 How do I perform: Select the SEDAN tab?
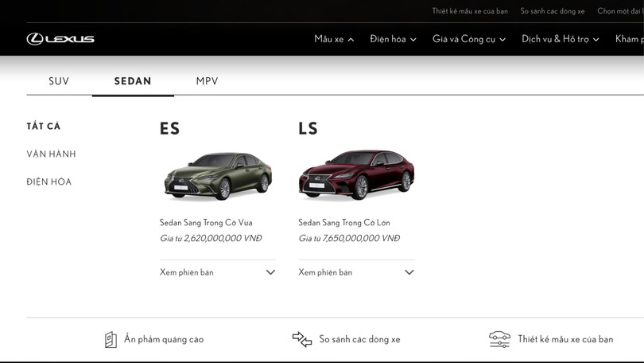pyautogui.click(x=133, y=81)
